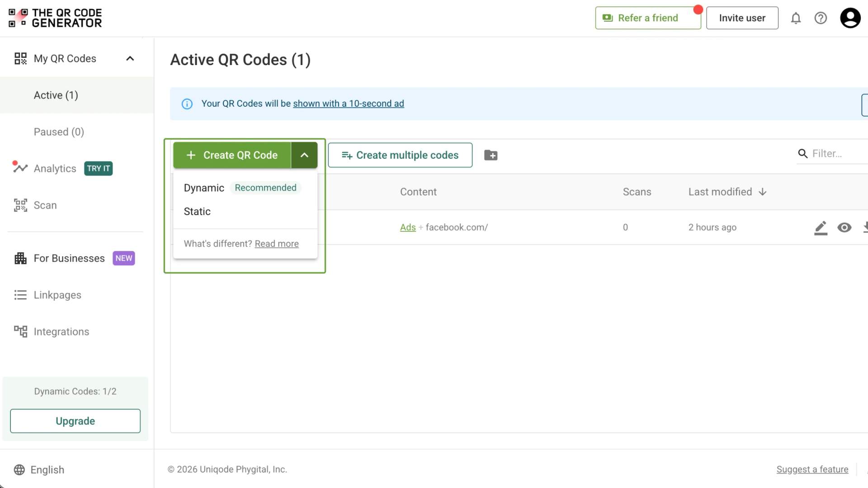Open the Read more link
This screenshot has height=488, width=868.
tap(277, 244)
